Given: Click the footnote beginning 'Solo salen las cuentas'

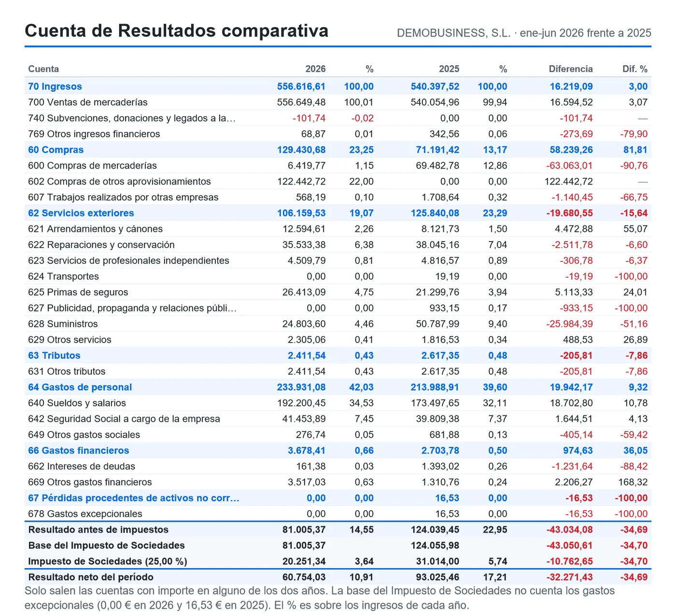Looking at the screenshot, I should 320,598.
